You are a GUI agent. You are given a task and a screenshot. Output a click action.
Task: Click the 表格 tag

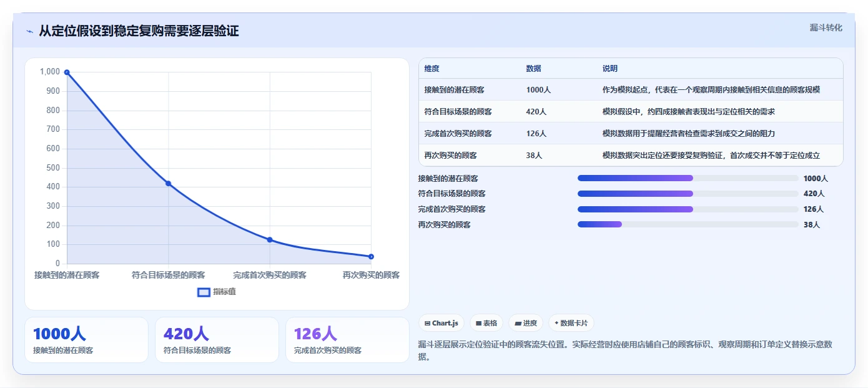point(486,323)
